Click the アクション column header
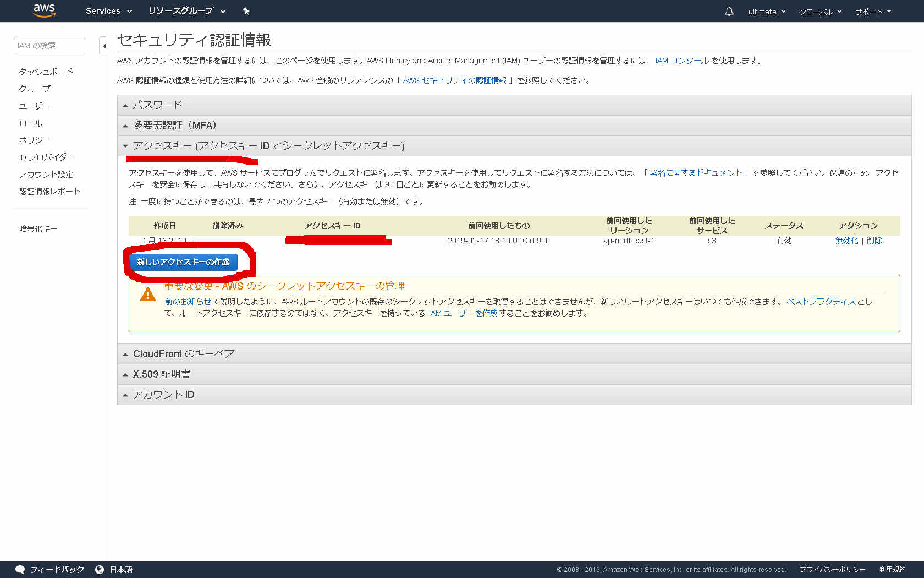This screenshot has height=578, width=924. point(859,226)
